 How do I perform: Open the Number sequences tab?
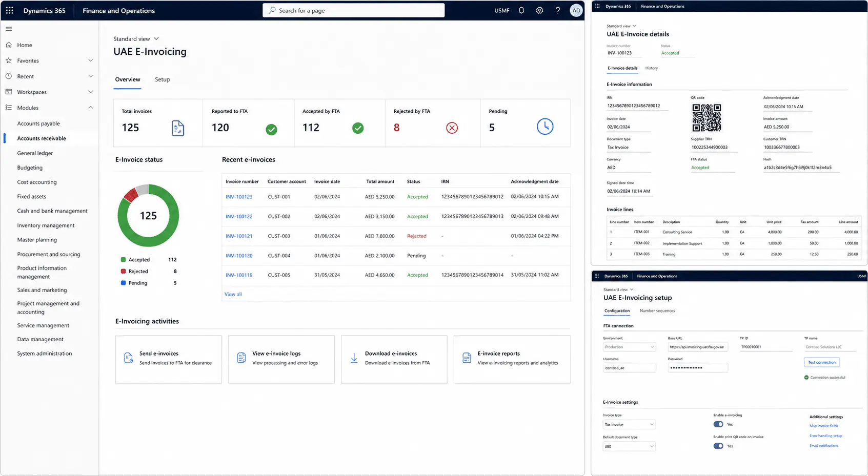[x=657, y=311]
